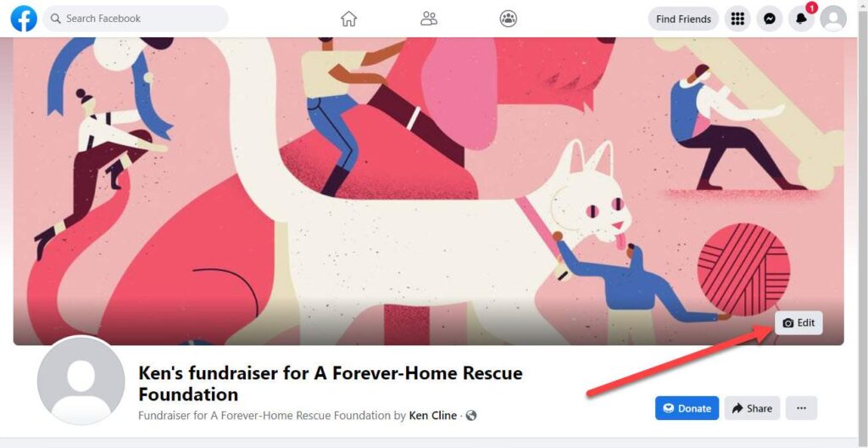
Task: Open the Ken Cline profile link
Action: click(x=433, y=415)
